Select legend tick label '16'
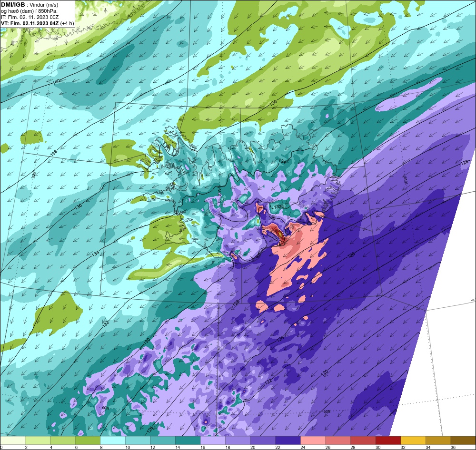Image resolution: width=476 pixels, height=450 pixels. click(x=203, y=447)
